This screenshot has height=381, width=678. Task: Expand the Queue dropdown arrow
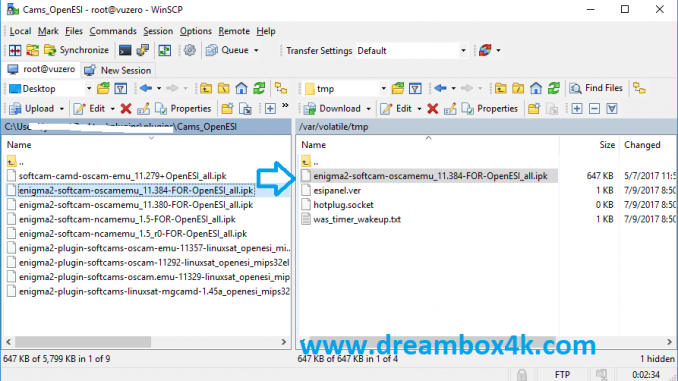coord(256,51)
